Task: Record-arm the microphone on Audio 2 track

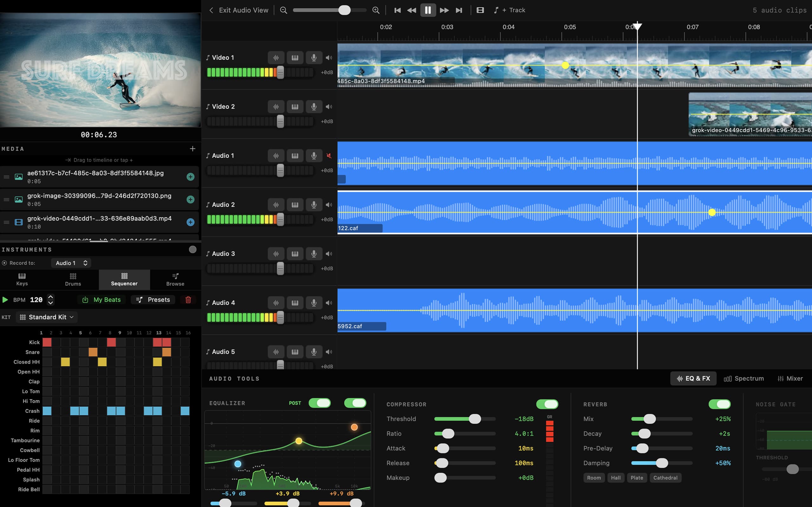Action: tap(314, 205)
